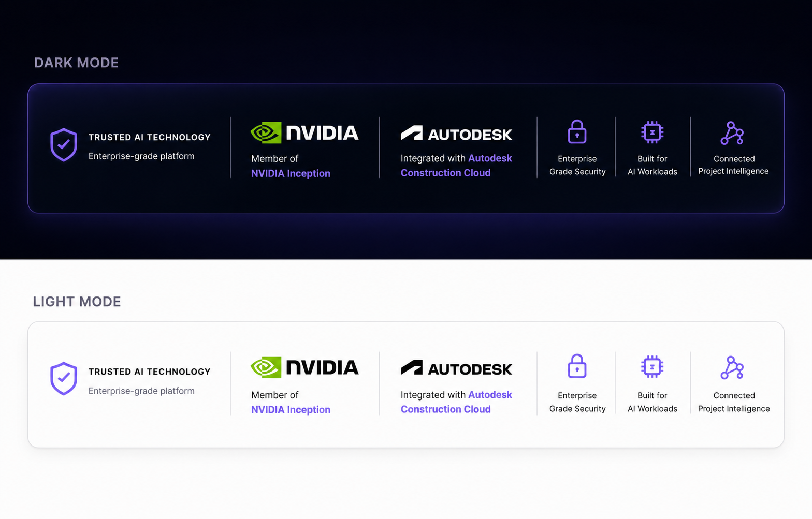This screenshot has width=812, height=519.
Task: Click the Autodesk logo in light mode card
Action: [456, 368]
